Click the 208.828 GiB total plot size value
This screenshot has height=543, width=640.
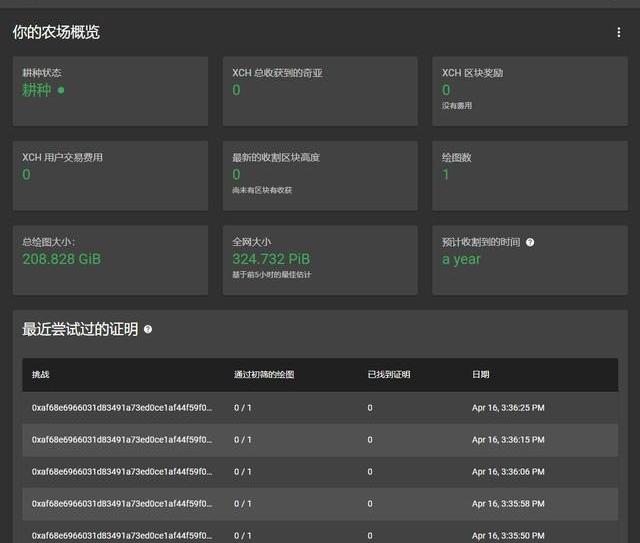click(x=62, y=259)
